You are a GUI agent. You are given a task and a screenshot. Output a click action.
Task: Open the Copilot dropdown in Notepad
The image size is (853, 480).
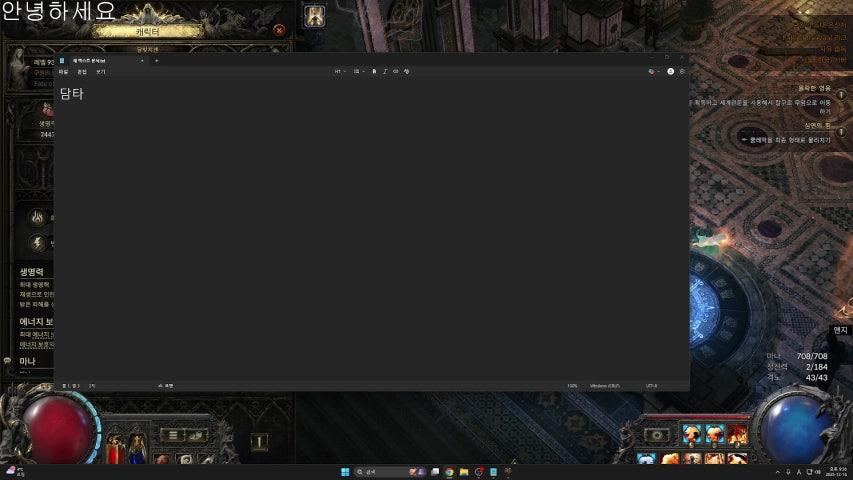(653, 71)
